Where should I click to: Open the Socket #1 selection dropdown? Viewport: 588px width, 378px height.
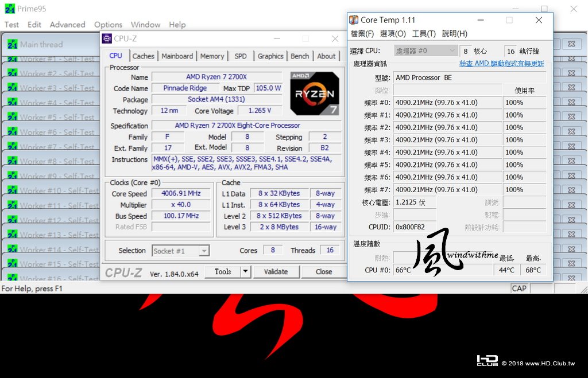click(181, 251)
